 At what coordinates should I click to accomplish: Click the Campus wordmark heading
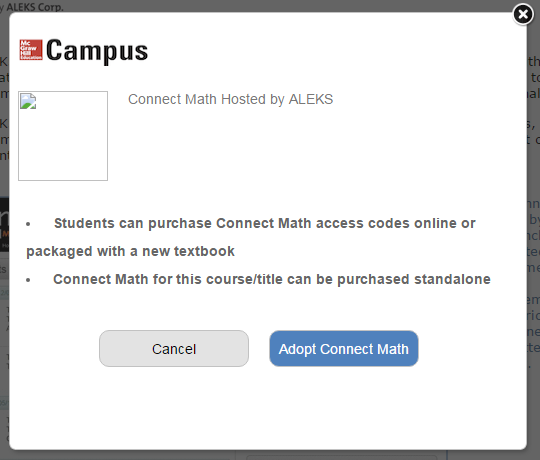[97, 51]
